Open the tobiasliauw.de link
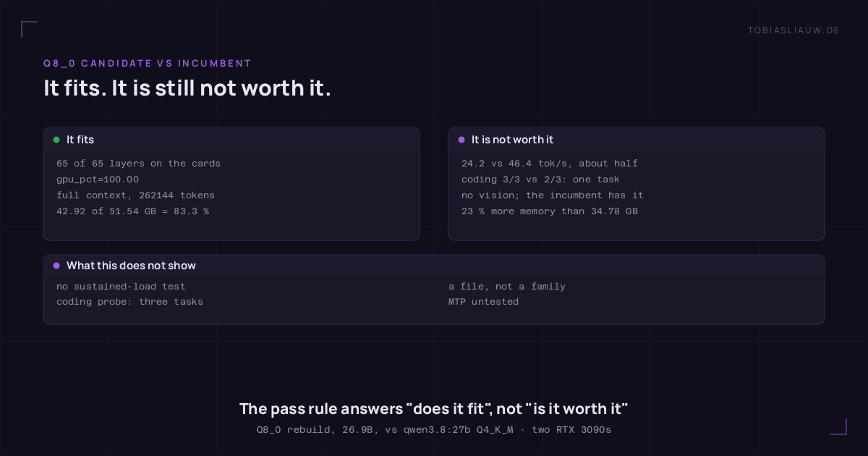The width and height of the screenshot is (868, 456). coord(793,30)
